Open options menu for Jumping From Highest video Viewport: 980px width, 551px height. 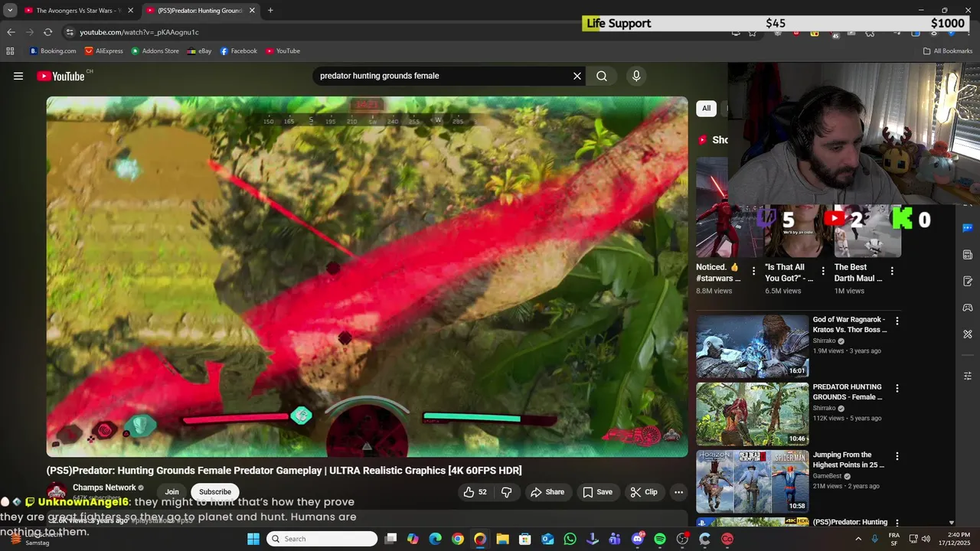pyautogui.click(x=897, y=456)
